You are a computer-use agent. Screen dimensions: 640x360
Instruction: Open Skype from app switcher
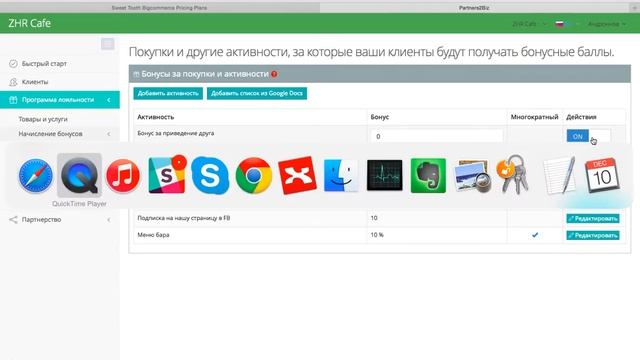(210, 176)
